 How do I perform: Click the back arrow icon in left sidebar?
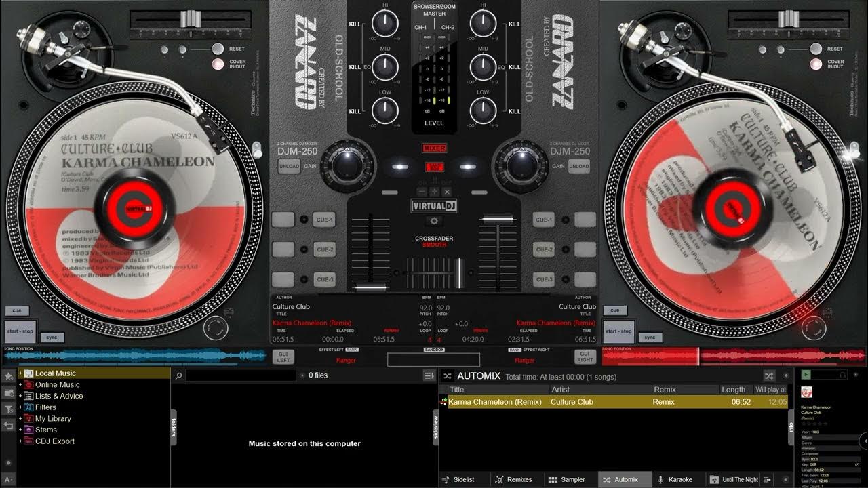click(x=8, y=426)
